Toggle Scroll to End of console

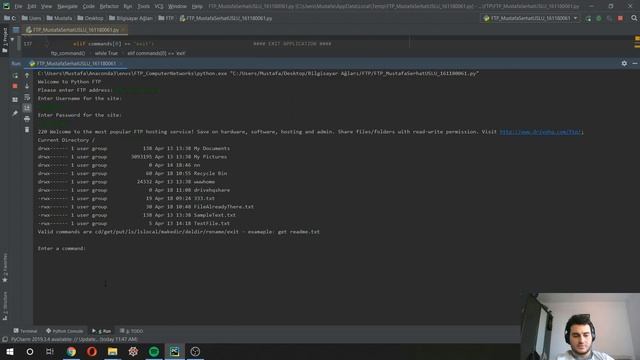coord(27,108)
